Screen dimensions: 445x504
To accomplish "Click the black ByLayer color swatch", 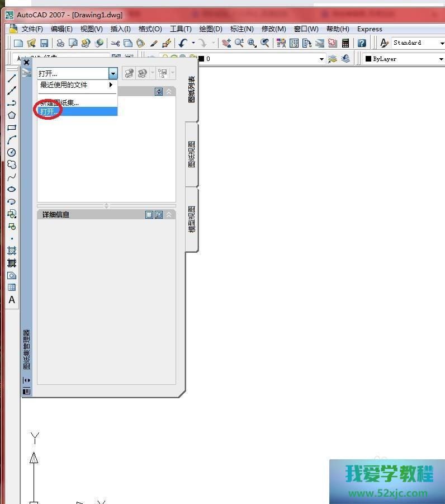I will tap(368, 59).
